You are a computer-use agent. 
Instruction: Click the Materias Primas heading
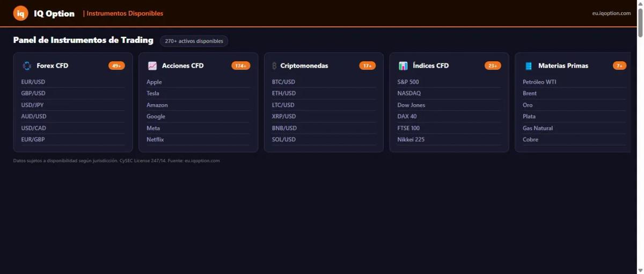[563, 66]
